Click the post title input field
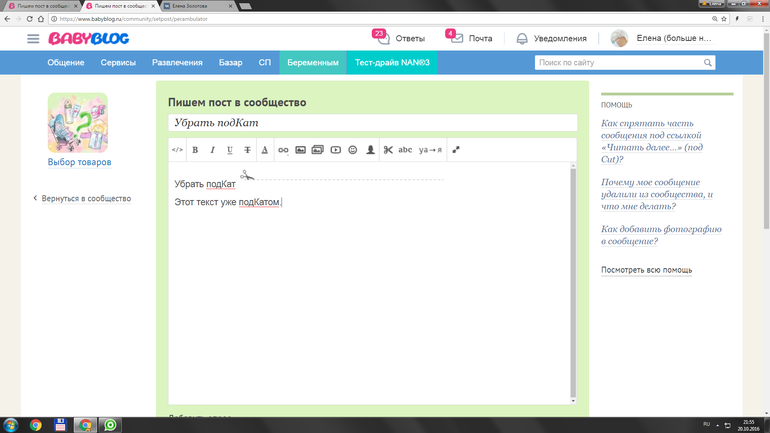Image resolution: width=770 pixels, height=433 pixels. (372, 123)
